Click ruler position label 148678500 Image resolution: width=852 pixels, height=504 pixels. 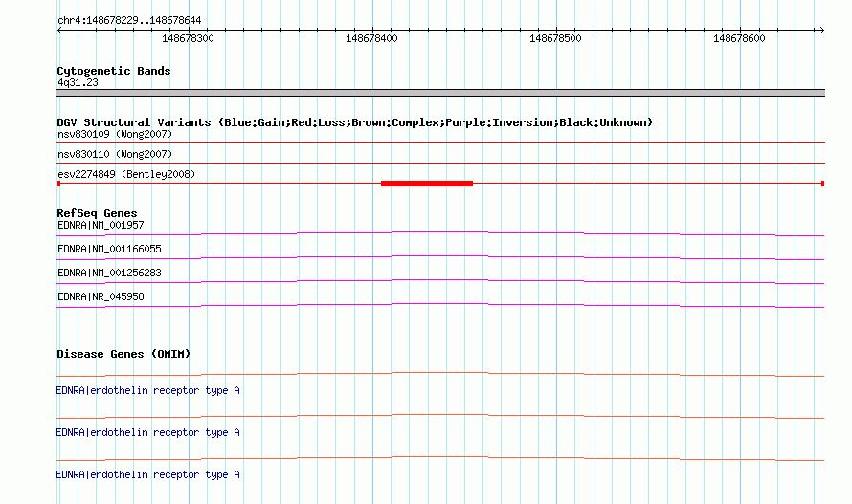pyautogui.click(x=555, y=38)
